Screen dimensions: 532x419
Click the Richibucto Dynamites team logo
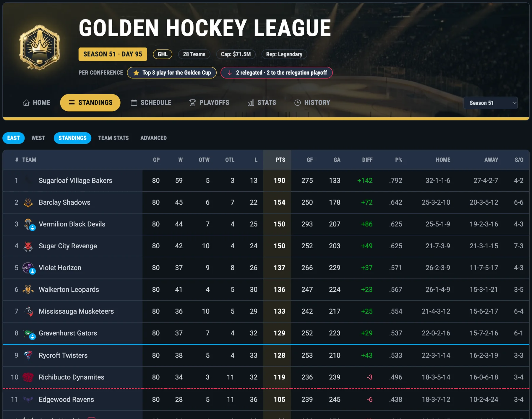[x=28, y=377]
